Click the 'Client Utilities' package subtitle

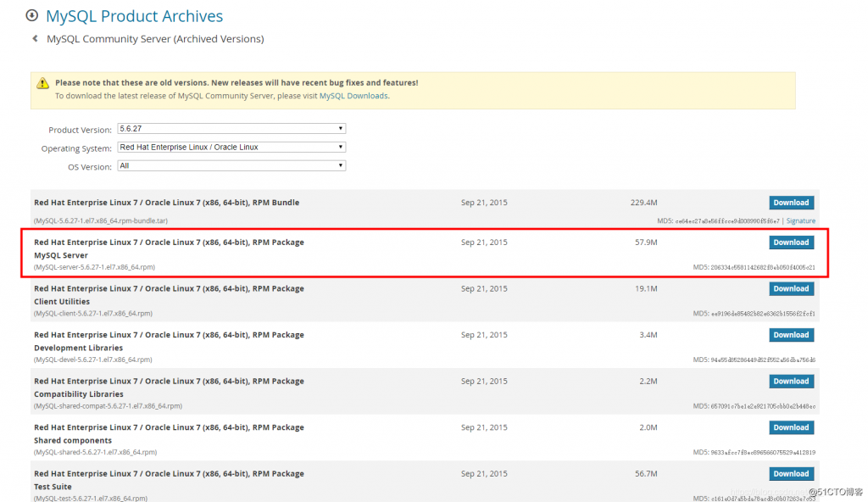[61, 301]
